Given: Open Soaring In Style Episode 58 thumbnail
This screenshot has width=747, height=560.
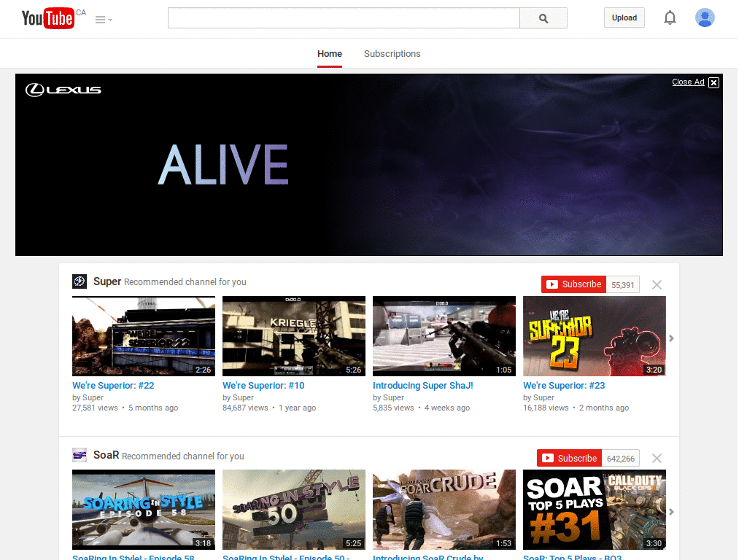Looking at the screenshot, I should pyautogui.click(x=144, y=510).
